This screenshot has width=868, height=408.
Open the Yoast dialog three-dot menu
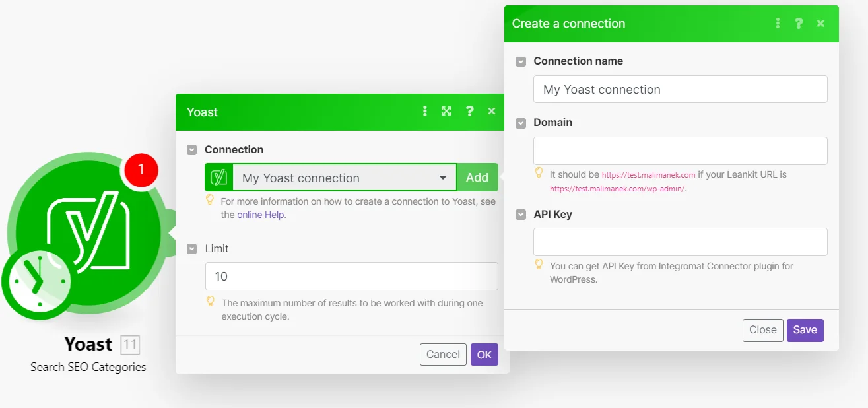coord(425,111)
